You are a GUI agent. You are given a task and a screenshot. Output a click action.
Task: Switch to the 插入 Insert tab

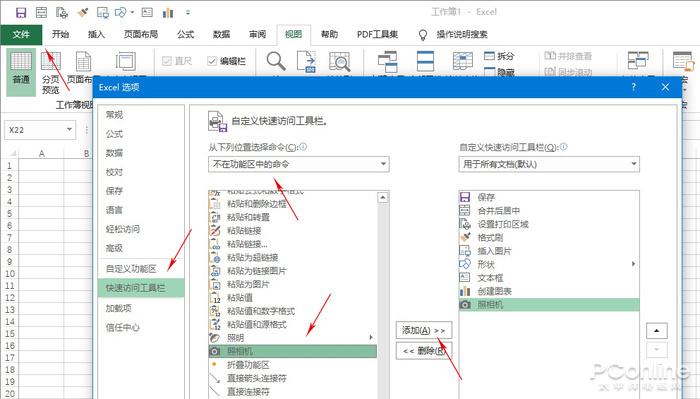click(96, 34)
